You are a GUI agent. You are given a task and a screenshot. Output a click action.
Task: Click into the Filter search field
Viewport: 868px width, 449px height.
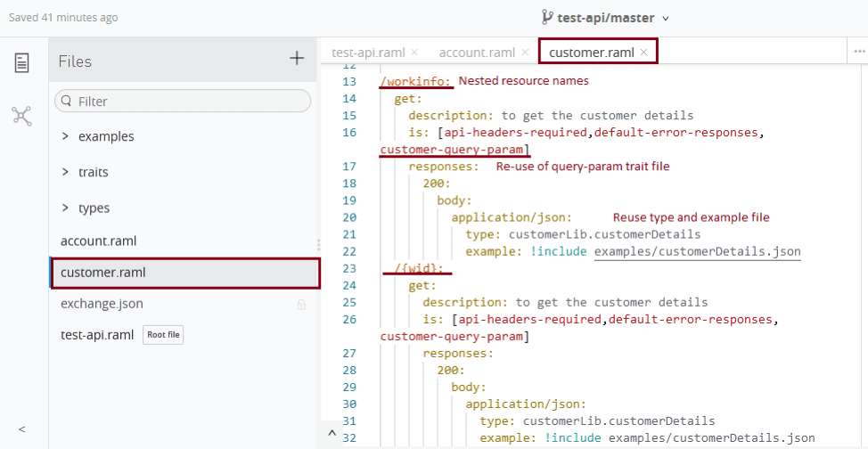183,102
